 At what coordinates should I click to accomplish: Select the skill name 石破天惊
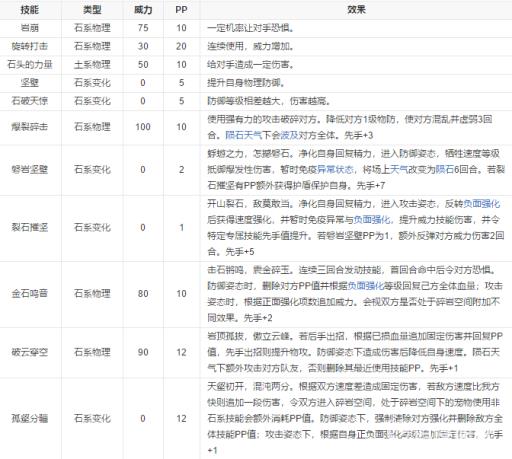tap(30, 101)
